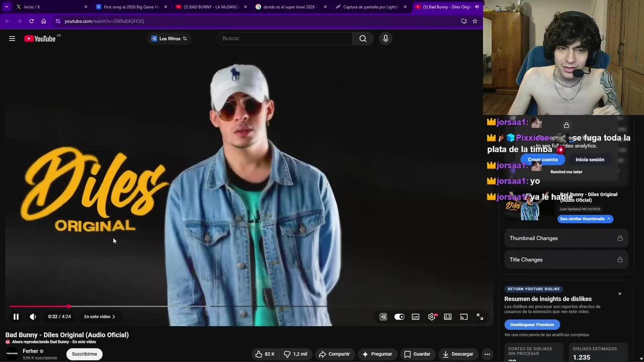Go to YouTube home via logo
This screenshot has width=644, height=362.
(40, 39)
